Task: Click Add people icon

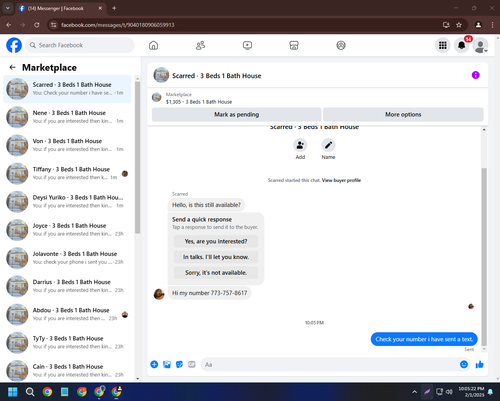Action: 300,145
